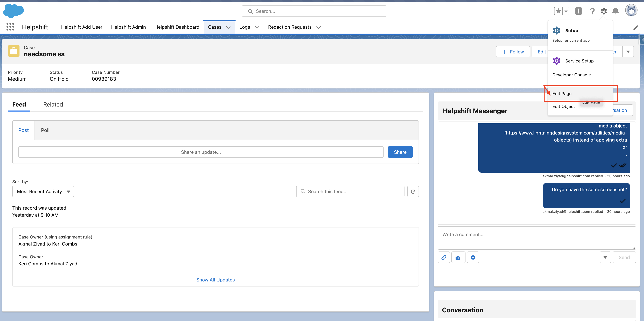Open the Redaction Requests chevron menu

tap(319, 27)
